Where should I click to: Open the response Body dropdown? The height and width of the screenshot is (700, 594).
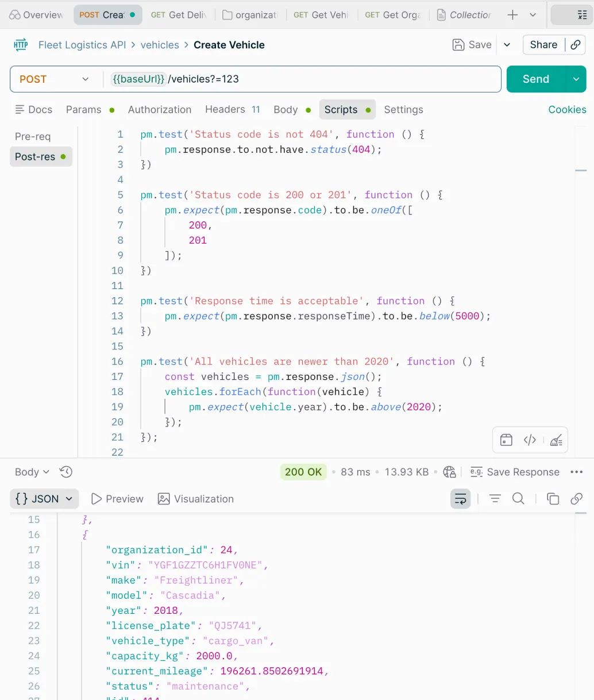pyautogui.click(x=32, y=472)
